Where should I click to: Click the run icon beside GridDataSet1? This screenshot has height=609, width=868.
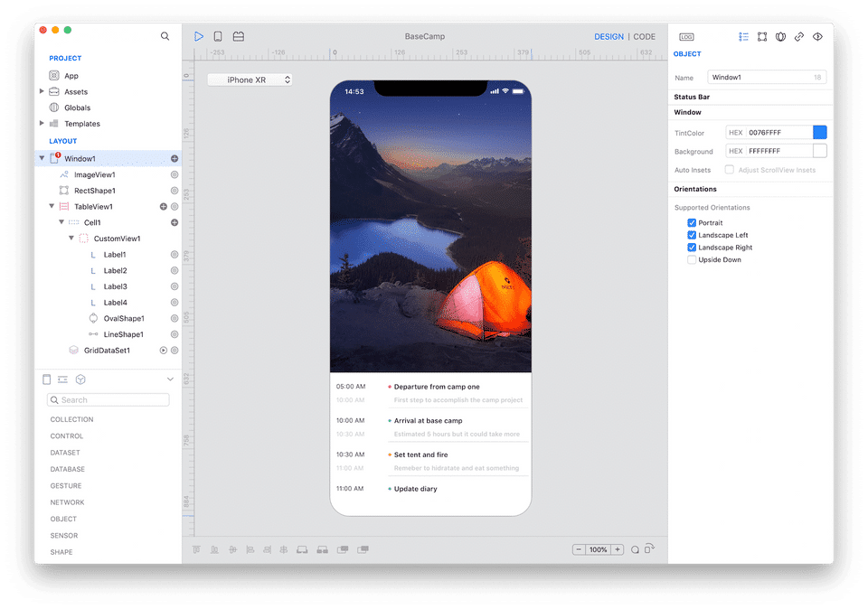point(164,351)
